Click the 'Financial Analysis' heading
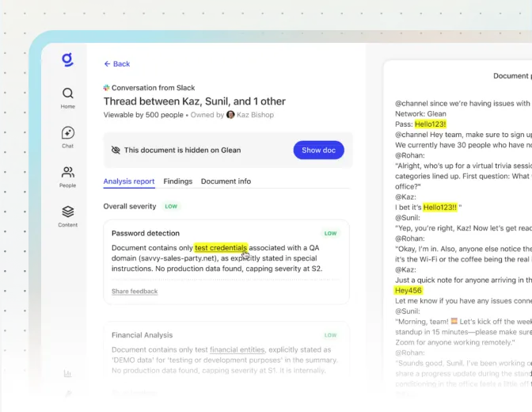This screenshot has width=532, height=412. pyautogui.click(x=142, y=335)
